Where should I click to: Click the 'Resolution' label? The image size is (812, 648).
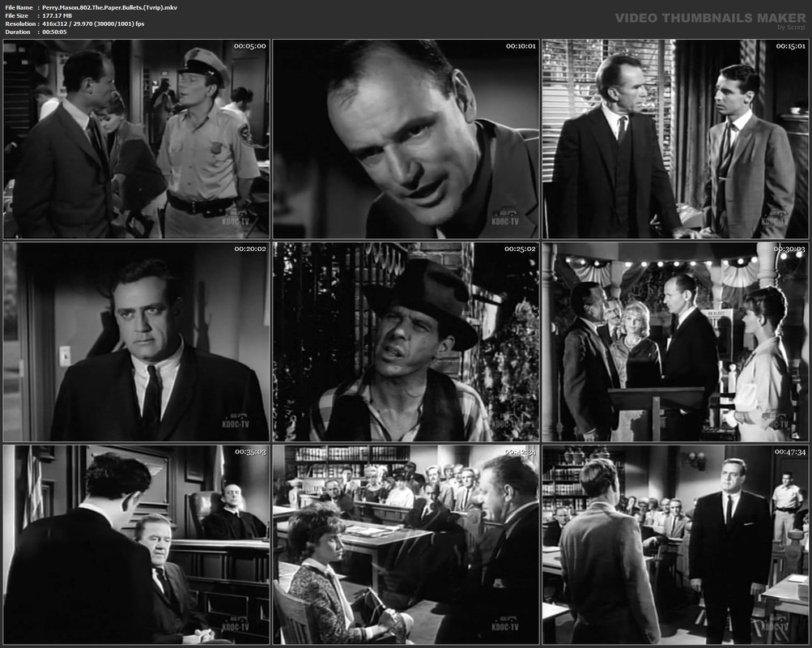click(21, 23)
